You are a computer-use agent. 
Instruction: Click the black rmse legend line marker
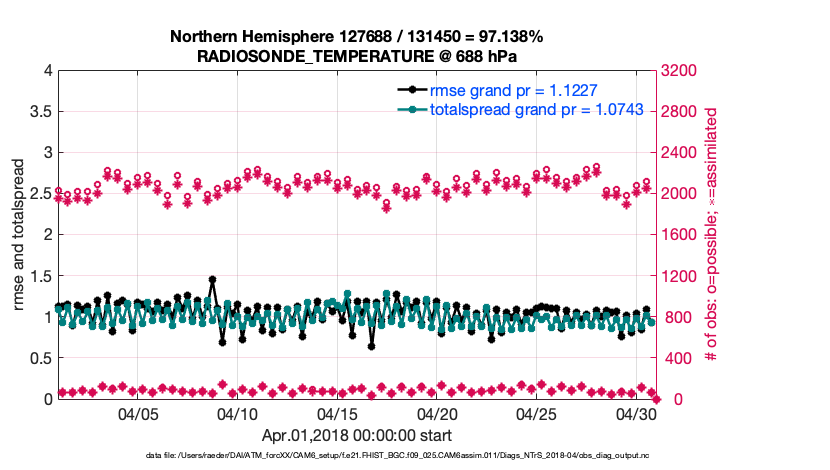coord(411,91)
